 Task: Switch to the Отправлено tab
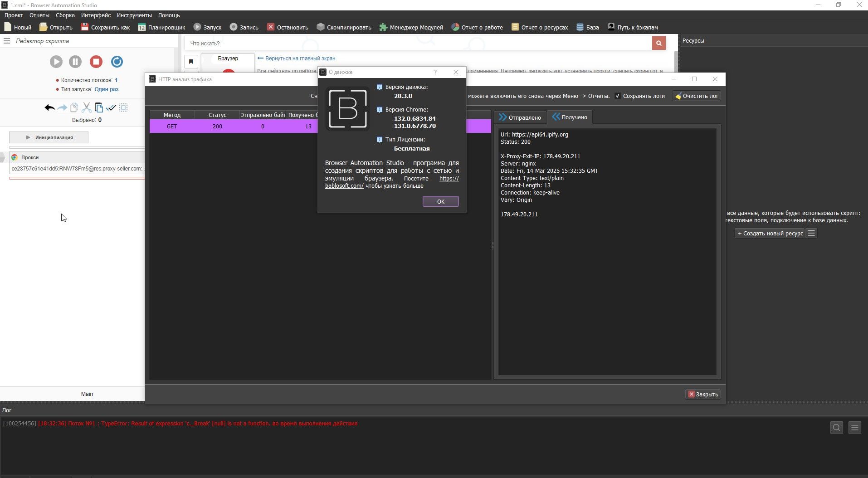[520, 117]
